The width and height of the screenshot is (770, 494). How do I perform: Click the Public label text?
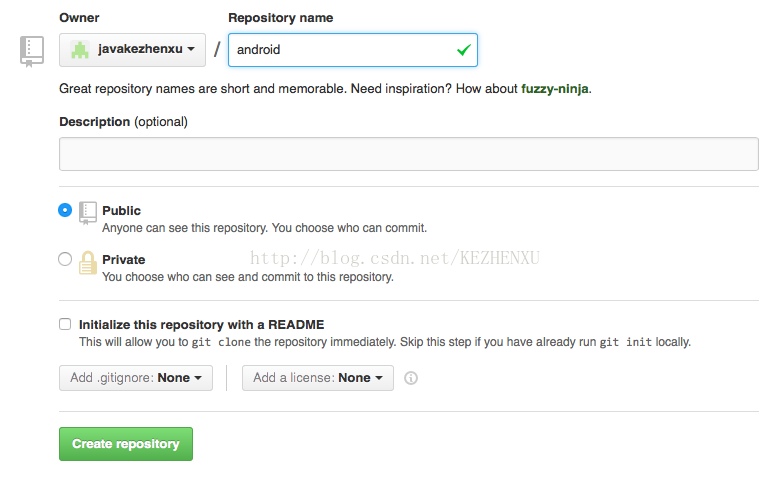pos(121,211)
